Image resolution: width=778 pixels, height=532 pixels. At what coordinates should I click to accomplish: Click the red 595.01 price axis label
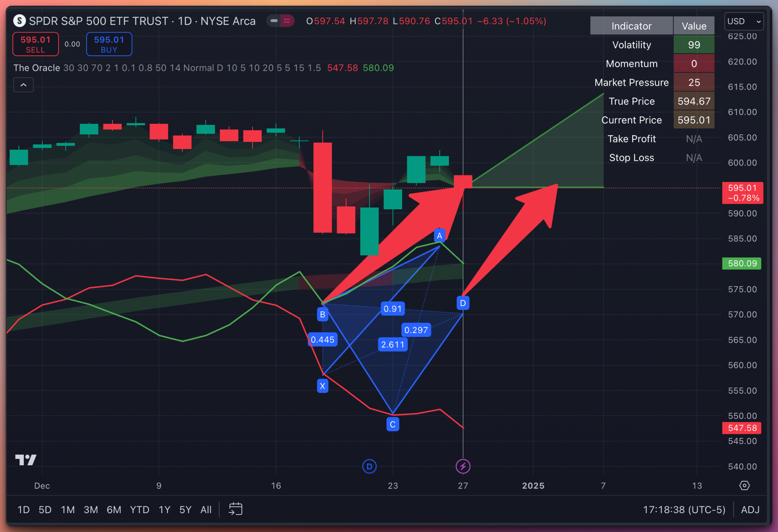coord(742,193)
